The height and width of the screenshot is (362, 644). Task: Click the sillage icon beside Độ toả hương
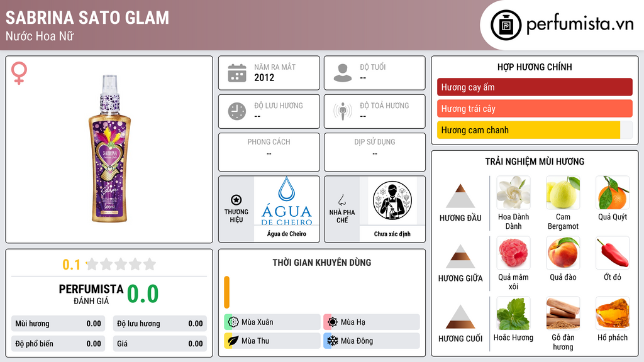(x=343, y=111)
